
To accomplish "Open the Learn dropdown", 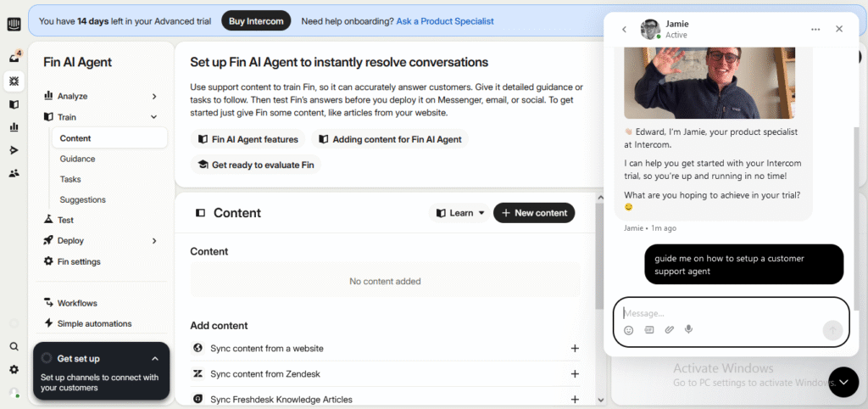I will [459, 213].
